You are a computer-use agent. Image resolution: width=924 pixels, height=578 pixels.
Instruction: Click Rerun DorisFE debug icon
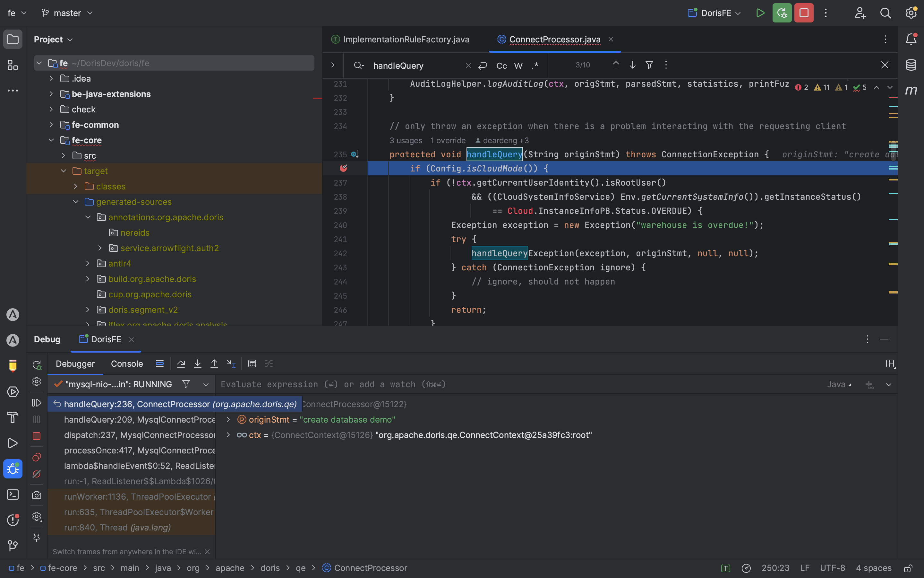[37, 365]
